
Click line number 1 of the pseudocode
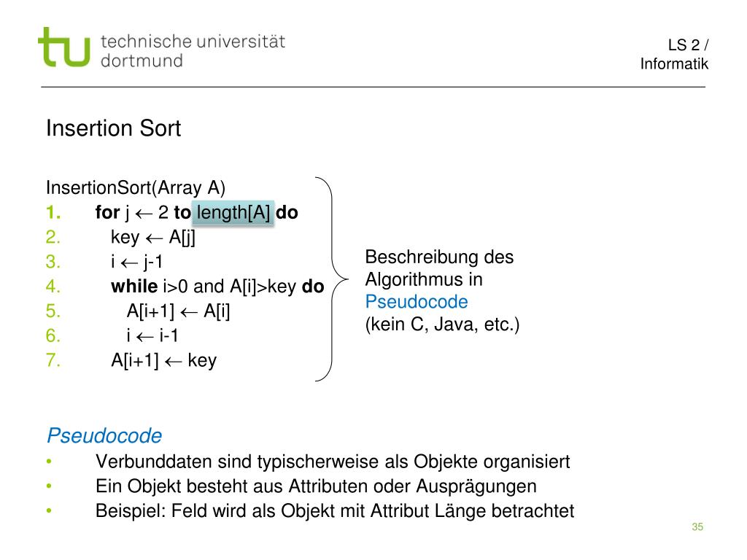[53, 212]
